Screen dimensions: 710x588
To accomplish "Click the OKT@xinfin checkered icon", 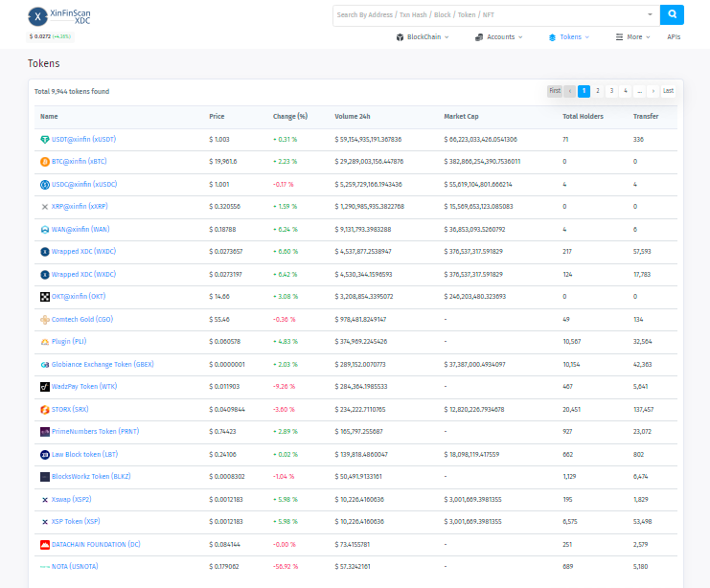I will click(44, 297).
